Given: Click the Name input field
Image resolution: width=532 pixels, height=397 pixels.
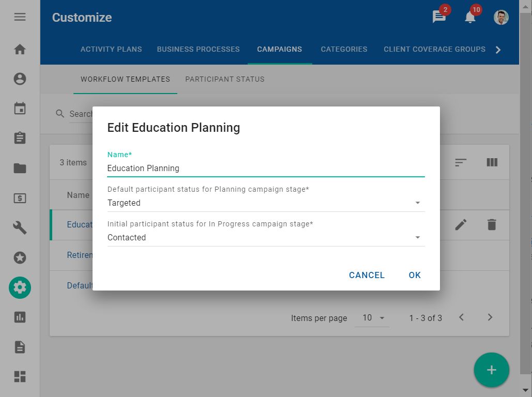Looking at the screenshot, I should pyautogui.click(x=266, y=169).
